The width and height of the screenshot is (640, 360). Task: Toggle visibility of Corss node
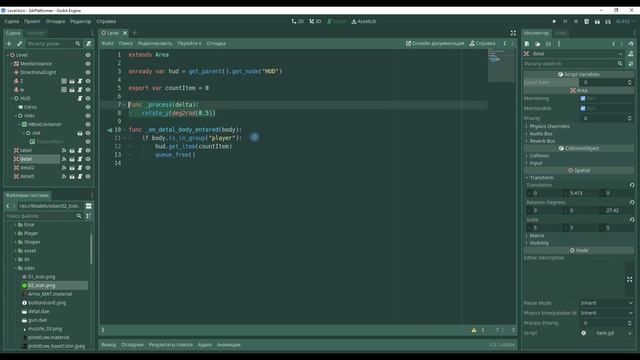click(x=88, y=107)
